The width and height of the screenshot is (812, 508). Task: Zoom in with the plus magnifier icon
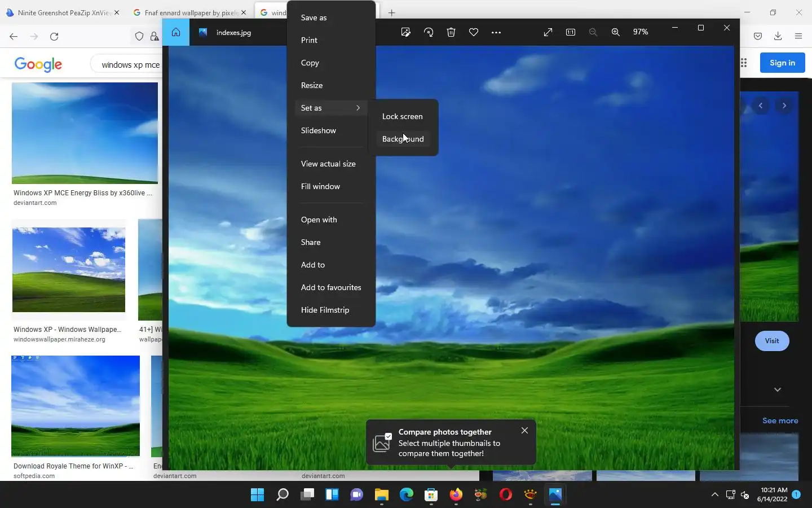point(616,32)
